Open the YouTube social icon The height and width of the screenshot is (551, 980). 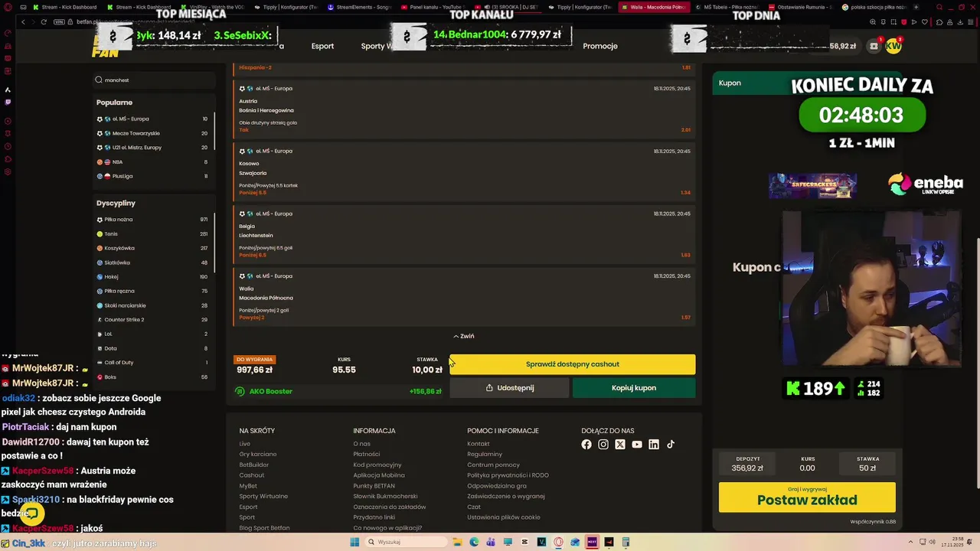[637, 445]
